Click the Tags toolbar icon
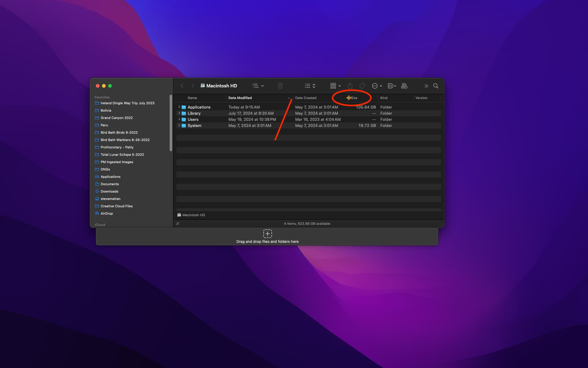 click(362, 86)
